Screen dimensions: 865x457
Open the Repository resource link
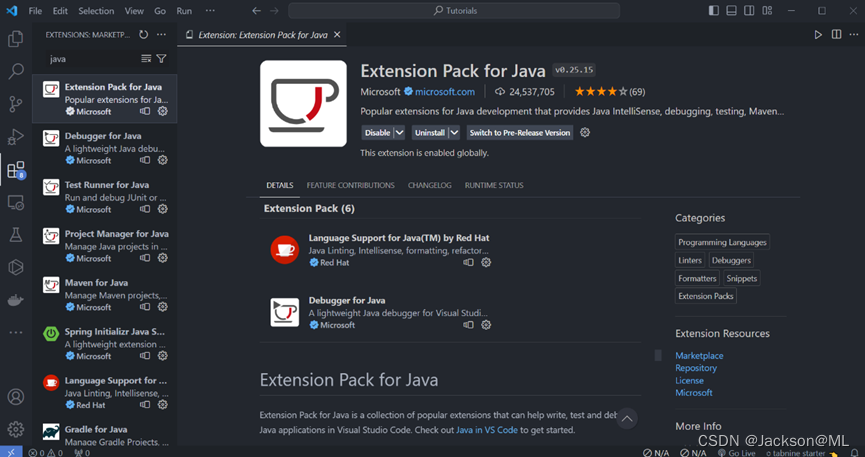pyautogui.click(x=696, y=368)
